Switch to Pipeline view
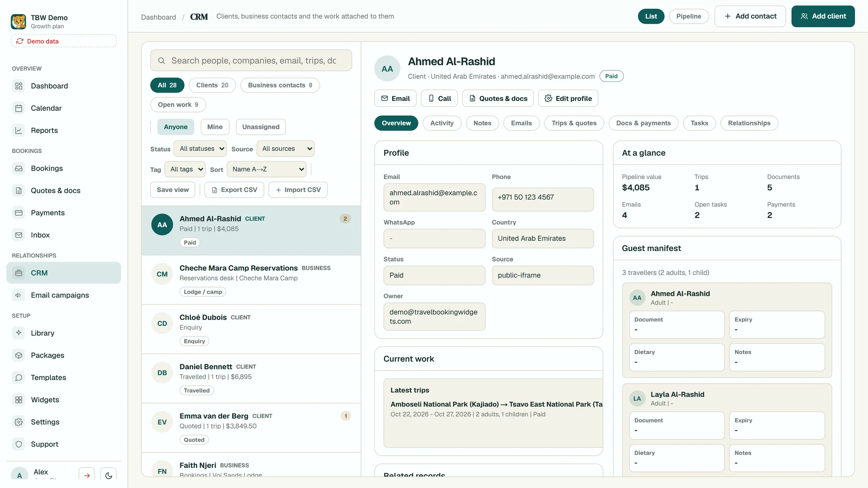This screenshot has height=488, width=868. pyautogui.click(x=688, y=16)
